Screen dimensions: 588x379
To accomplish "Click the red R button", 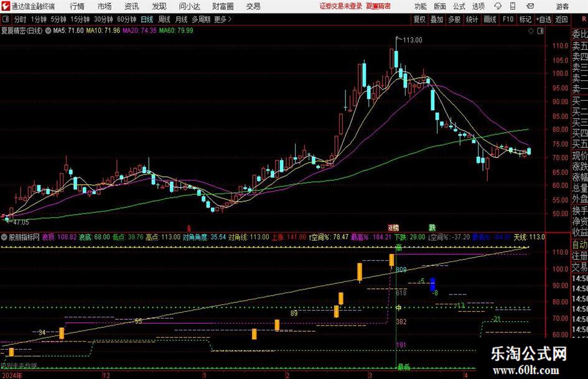I will point(584,19).
